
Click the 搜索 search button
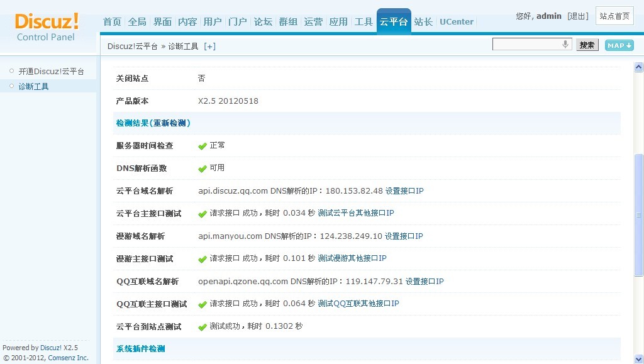[587, 45]
